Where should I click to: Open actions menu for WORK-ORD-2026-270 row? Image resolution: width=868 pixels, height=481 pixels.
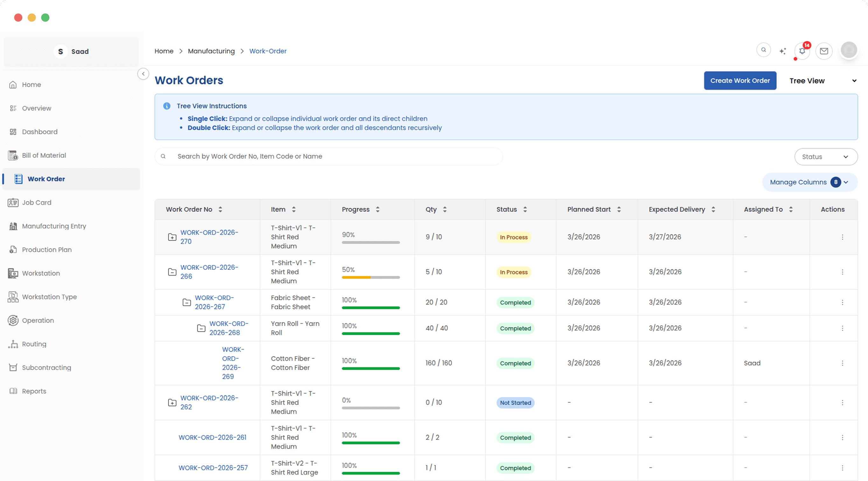tap(843, 237)
